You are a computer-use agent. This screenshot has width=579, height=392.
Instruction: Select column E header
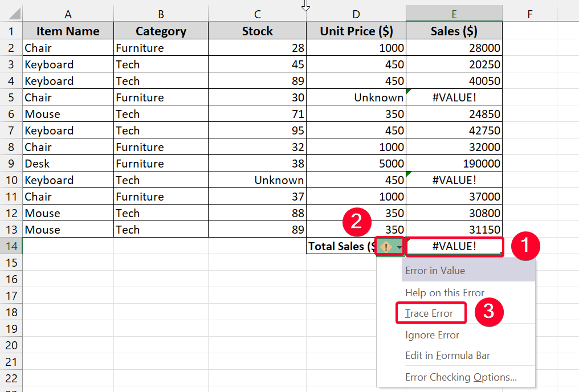click(454, 14)
